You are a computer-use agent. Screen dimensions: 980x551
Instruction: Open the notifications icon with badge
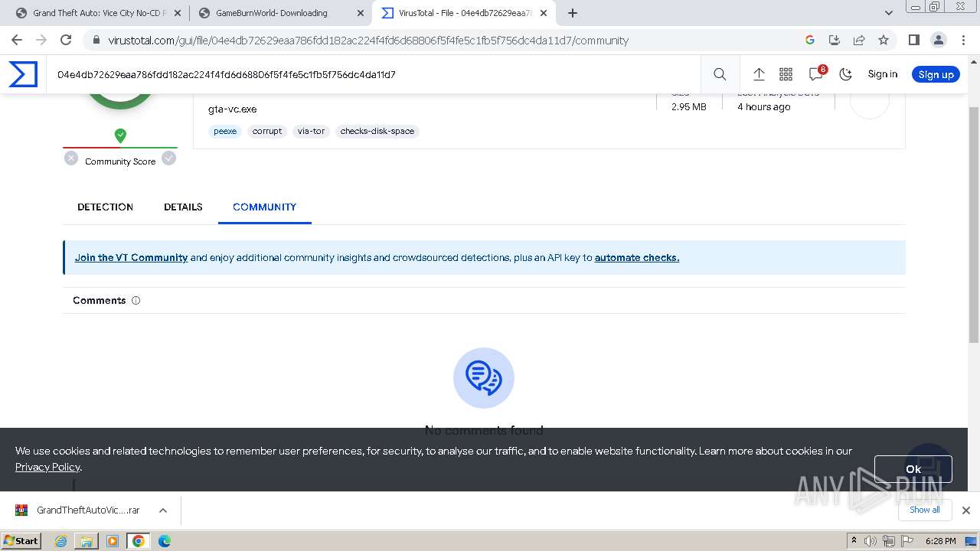(x=817, y=73)
